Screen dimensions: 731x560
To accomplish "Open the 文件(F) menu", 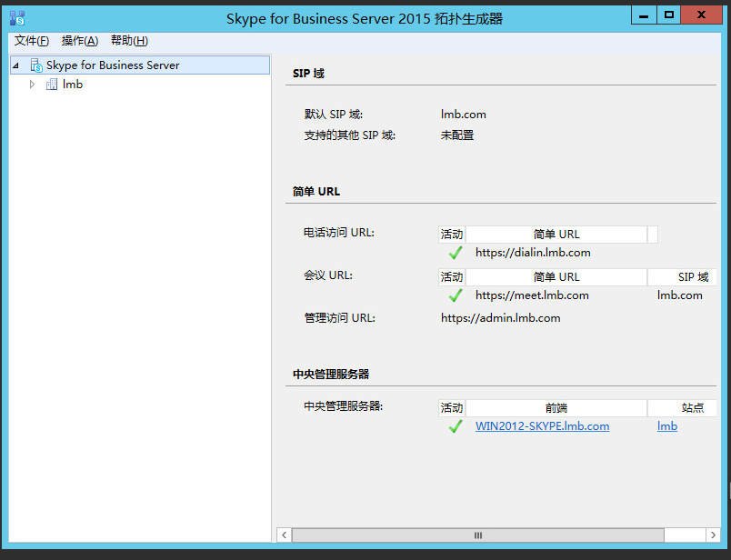I will (x=31, y=41).
